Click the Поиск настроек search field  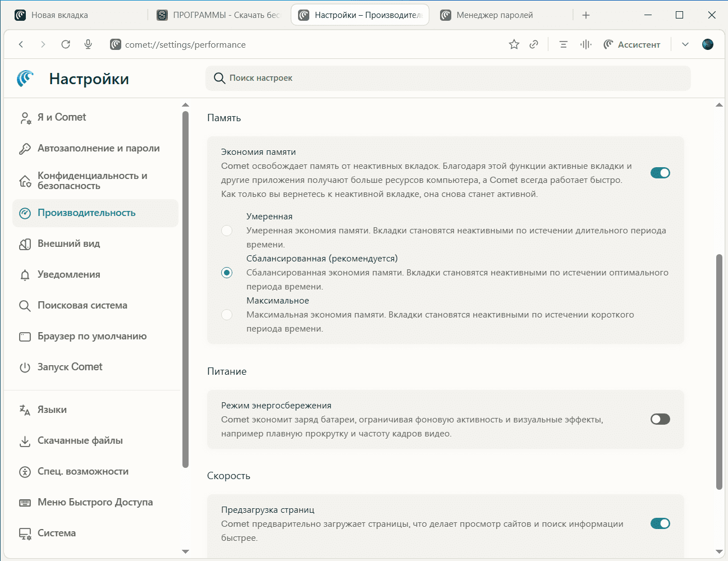click(x=448, y=78)
